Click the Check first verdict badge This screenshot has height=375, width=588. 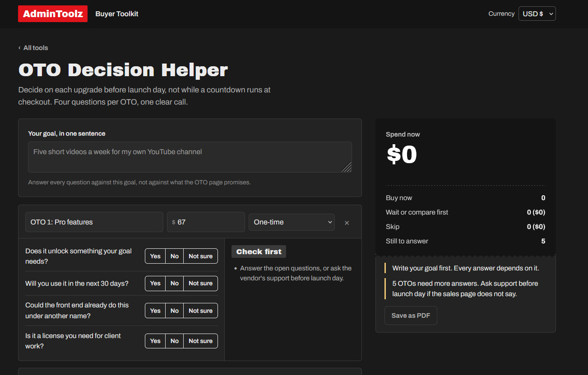[259, 252]
